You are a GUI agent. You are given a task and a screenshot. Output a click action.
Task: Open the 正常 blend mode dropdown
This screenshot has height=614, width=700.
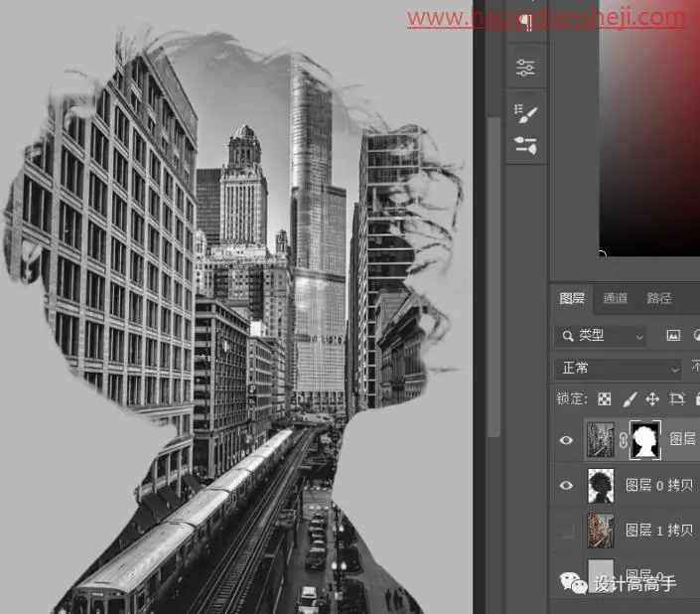[619, 369]
